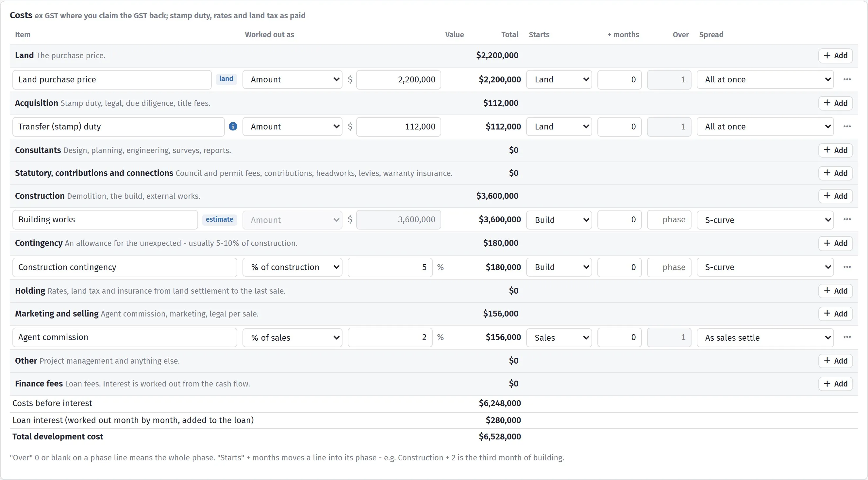Click the 'land' tag badge
Viewport: 868px width, 480px height.
tap(226, 79)
